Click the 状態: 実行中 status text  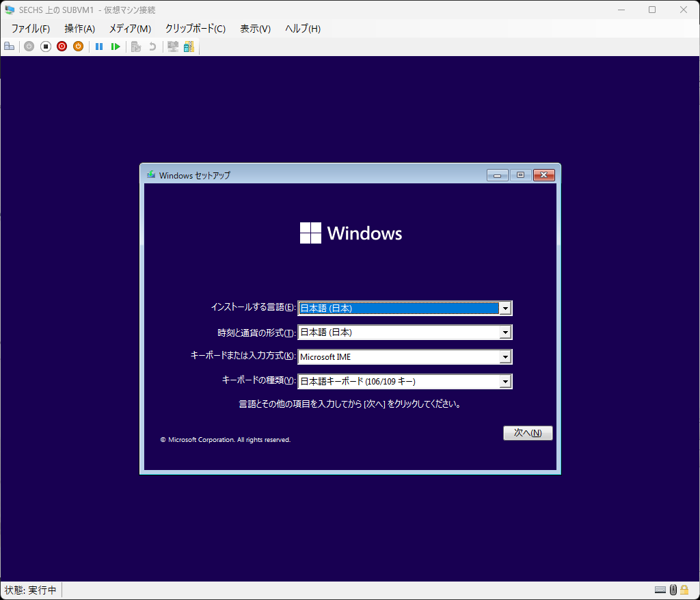[x=30, y=590]
